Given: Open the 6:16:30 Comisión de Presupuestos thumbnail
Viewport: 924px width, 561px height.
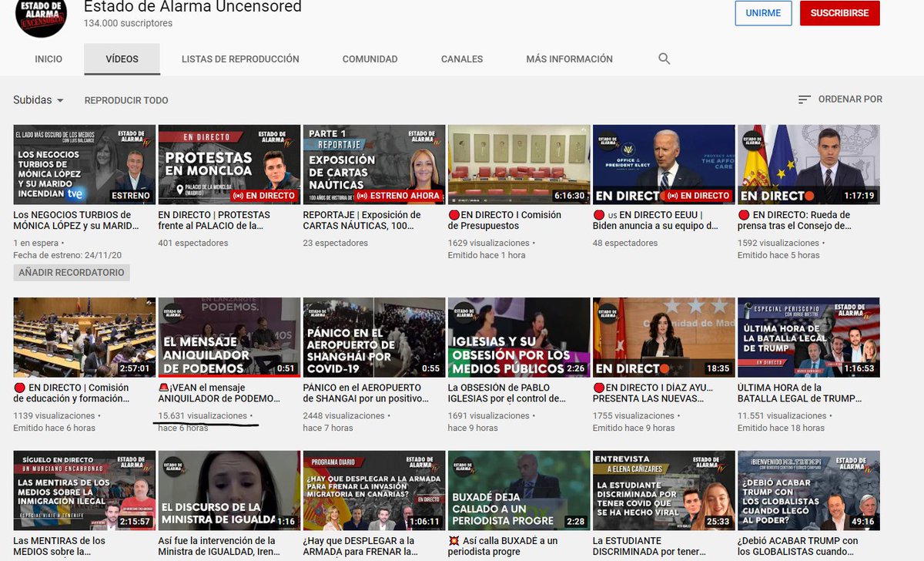Looking at the screenshot, I should (519, 165).
